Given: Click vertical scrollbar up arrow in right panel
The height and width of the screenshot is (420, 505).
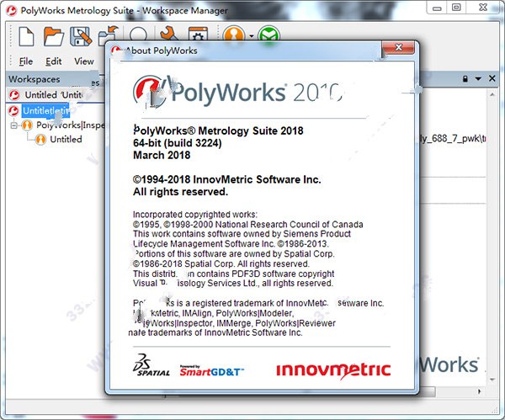Looking at the screenshot, I should point(492,95).
